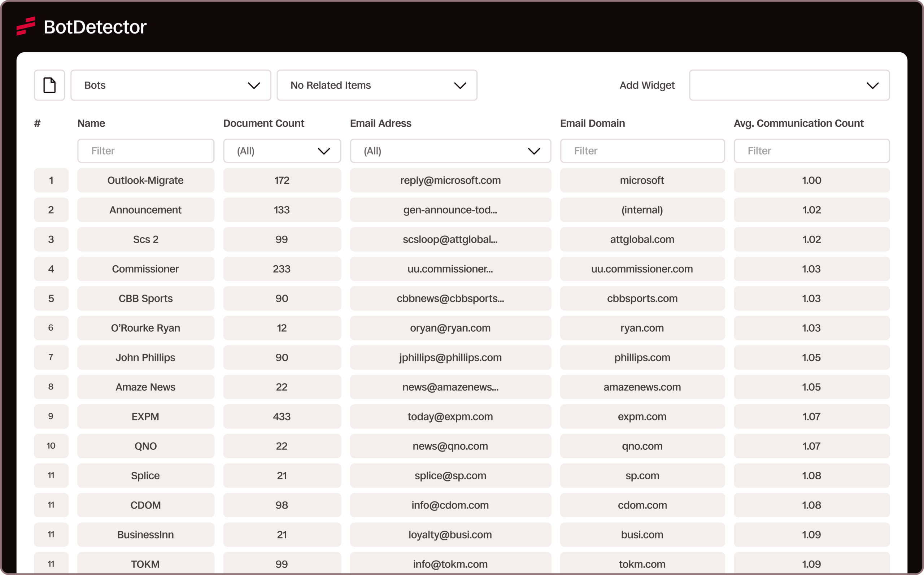This screenshot has width=924, height=575.
Task: Click the EXPM document count 433
Action: (282, 417)
